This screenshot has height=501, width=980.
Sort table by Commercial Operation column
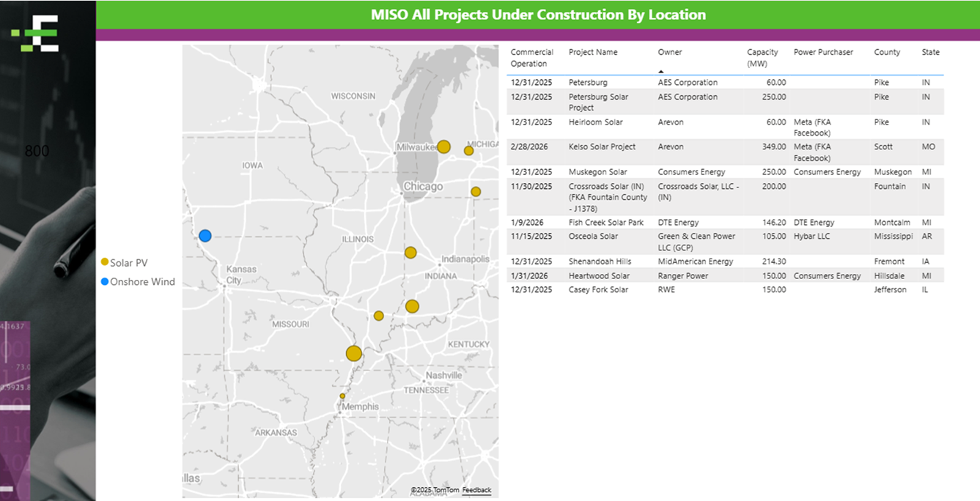(x=531, y=58)
